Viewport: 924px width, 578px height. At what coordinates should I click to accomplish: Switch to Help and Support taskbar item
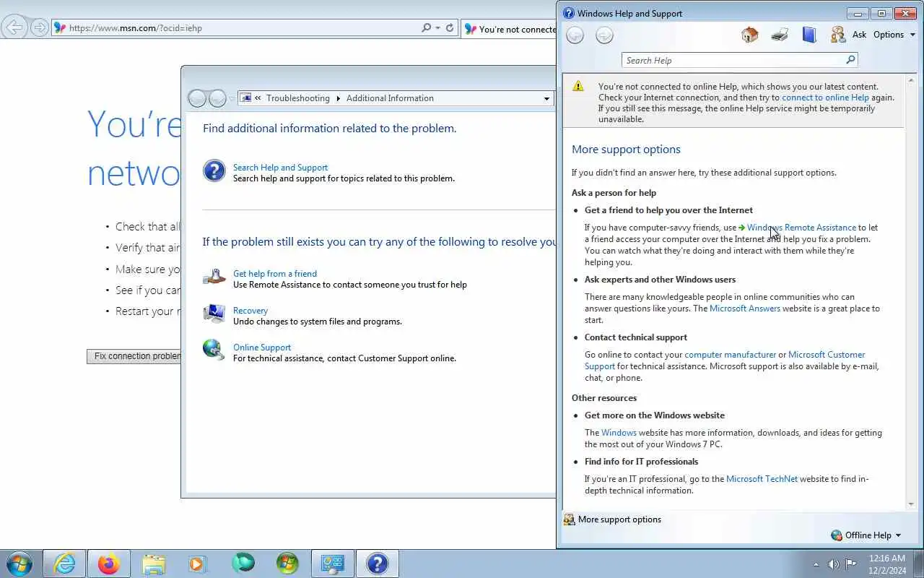(377, 564)
